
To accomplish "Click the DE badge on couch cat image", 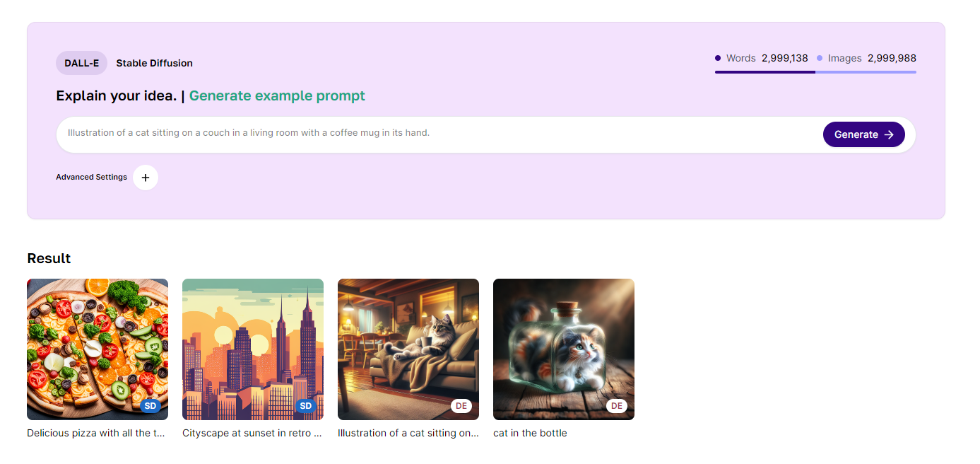I will coord(461,406).
